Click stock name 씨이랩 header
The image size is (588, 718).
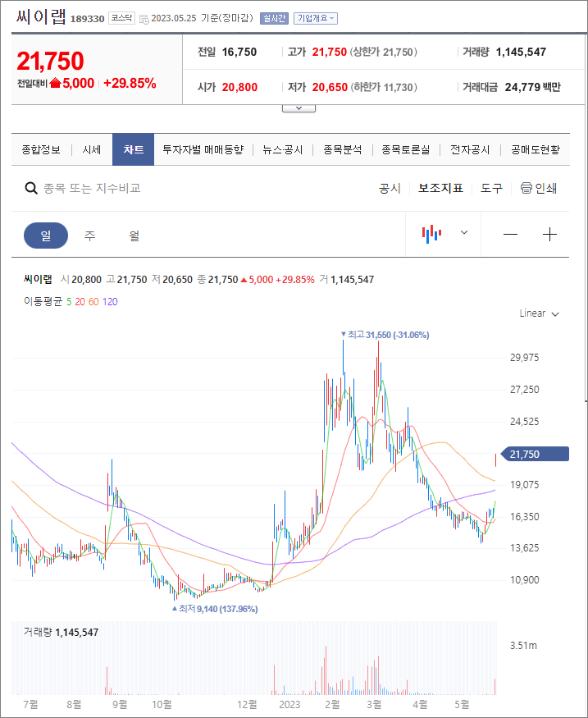(41, 17)
